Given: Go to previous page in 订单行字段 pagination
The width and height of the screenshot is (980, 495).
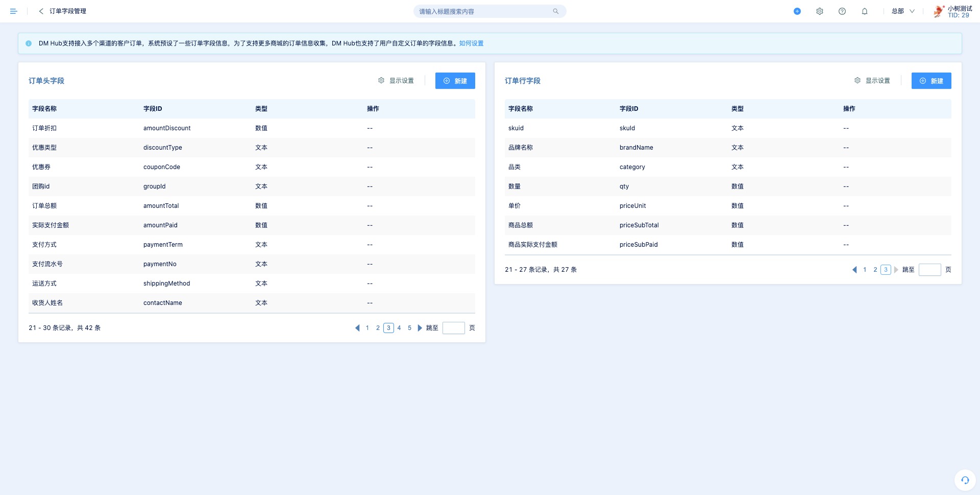Looking at the screenshot, I should coord(854,270).
